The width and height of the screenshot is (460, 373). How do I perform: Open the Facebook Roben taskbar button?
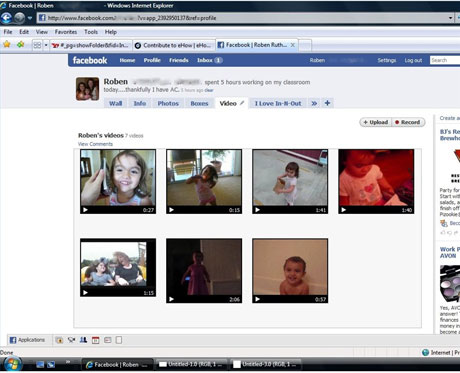pyautogui.click(x=117, y=365)
